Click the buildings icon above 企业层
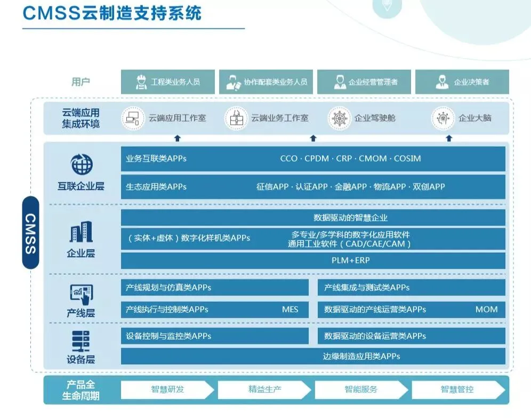 tap(81, 231)
